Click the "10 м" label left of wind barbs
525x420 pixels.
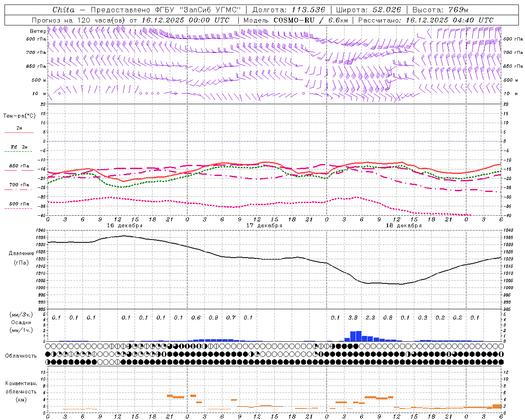click(39, 94)
